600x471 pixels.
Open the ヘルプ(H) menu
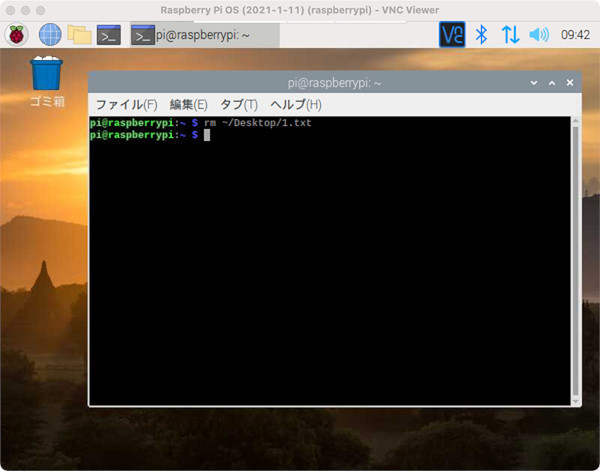(296, 104)
